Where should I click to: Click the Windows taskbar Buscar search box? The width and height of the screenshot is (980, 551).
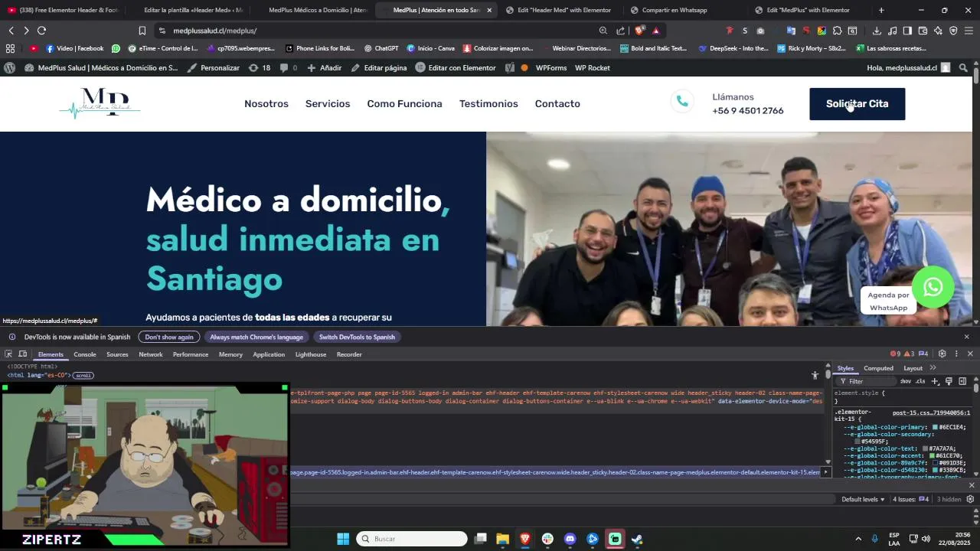pyautogui.click(x=412, y=539)
